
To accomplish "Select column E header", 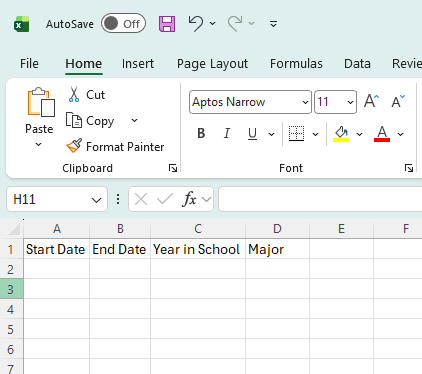I will [341, 229].
